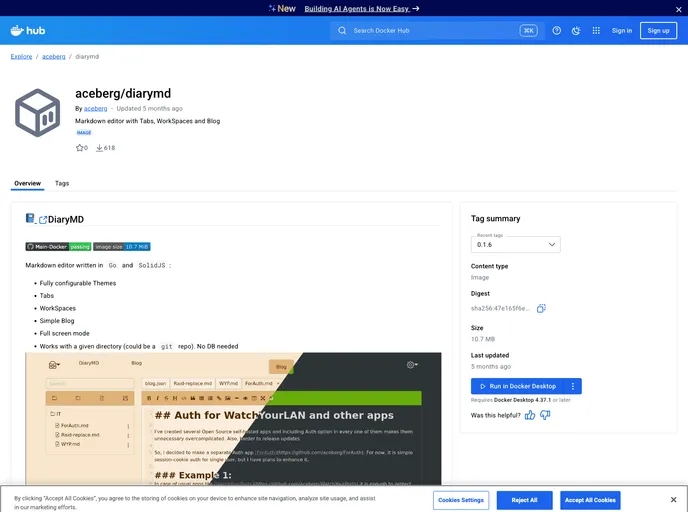
Task: Open Building AI Agents is Now Easy link
Action: pyautogui.click(x=362, y=9)
